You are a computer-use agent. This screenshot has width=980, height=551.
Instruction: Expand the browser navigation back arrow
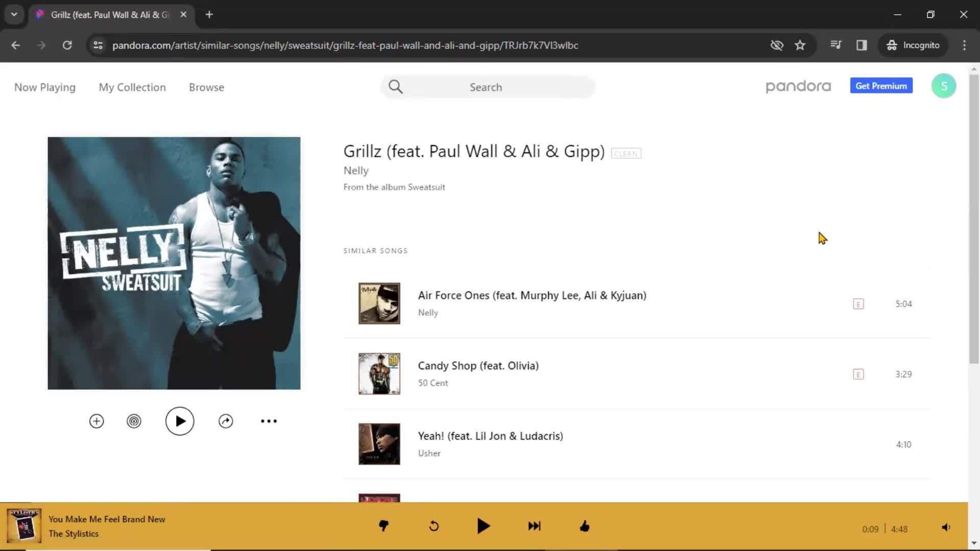15,45
